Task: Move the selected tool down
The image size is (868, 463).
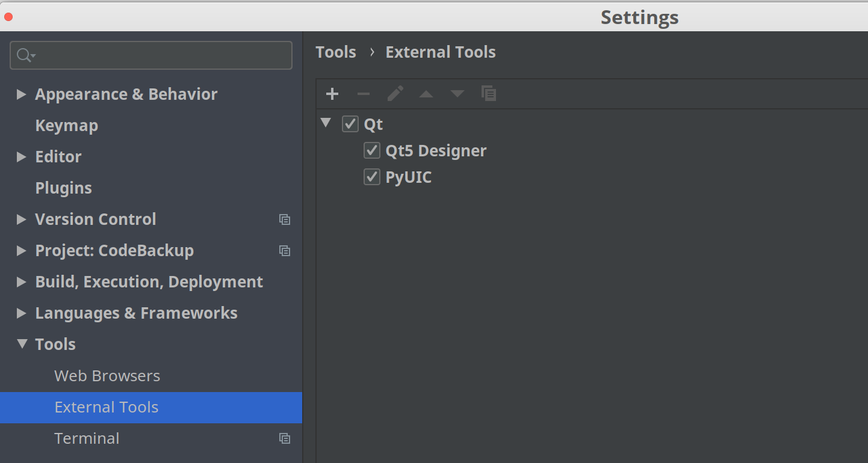Action: click(457, 94)
